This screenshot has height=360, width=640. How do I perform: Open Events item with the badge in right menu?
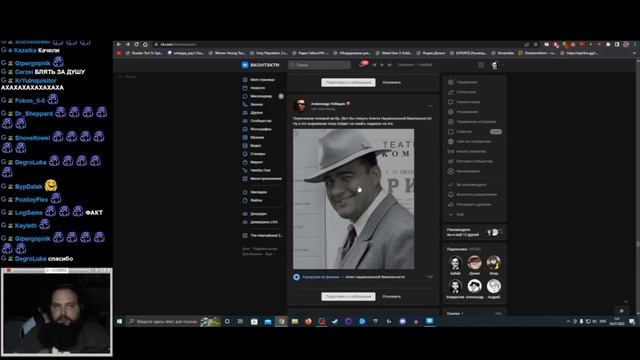474,131
